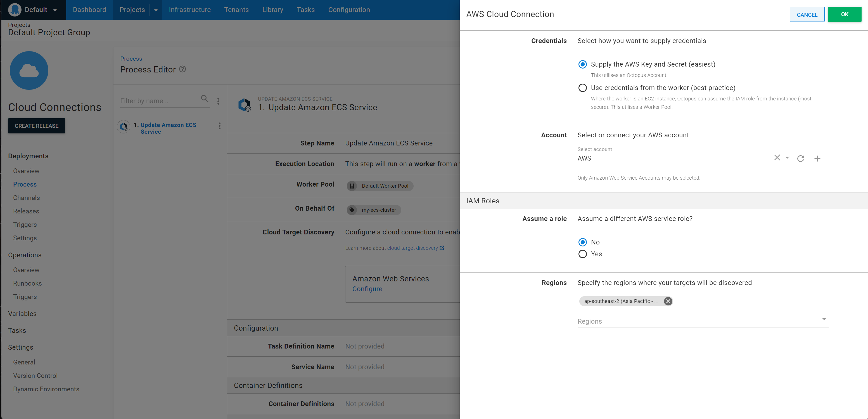Click the large ECS icon in the step header

click(244, 105)
